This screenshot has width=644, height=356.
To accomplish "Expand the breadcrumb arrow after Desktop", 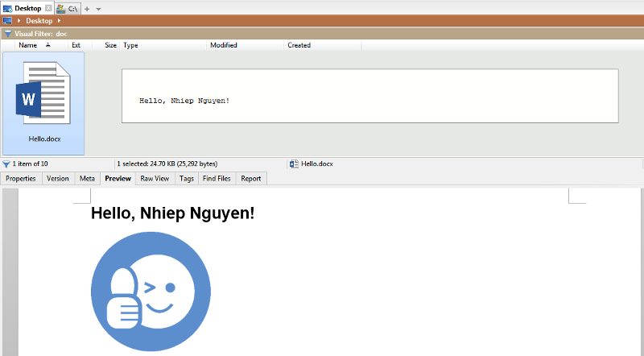I will click(x=60, y=20).
